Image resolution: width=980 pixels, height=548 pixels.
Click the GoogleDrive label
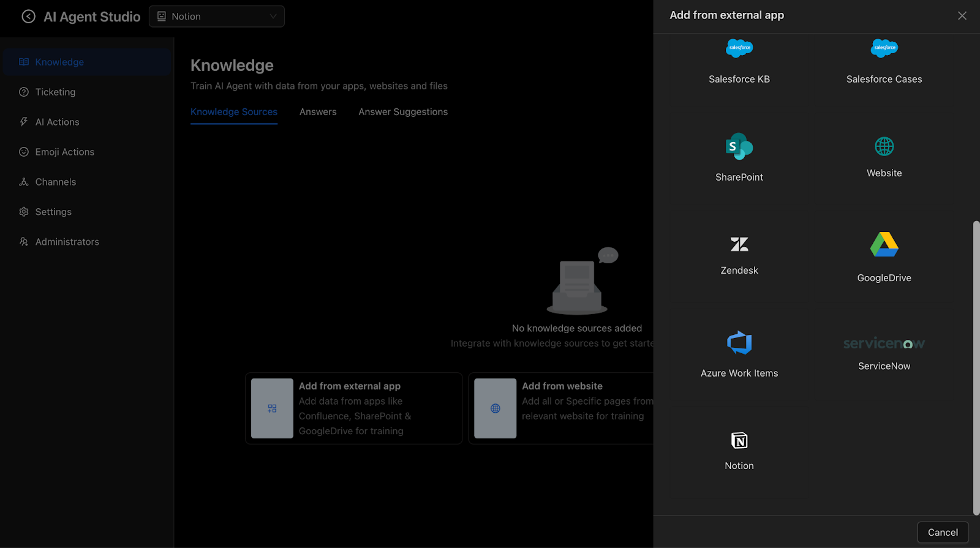884,278
